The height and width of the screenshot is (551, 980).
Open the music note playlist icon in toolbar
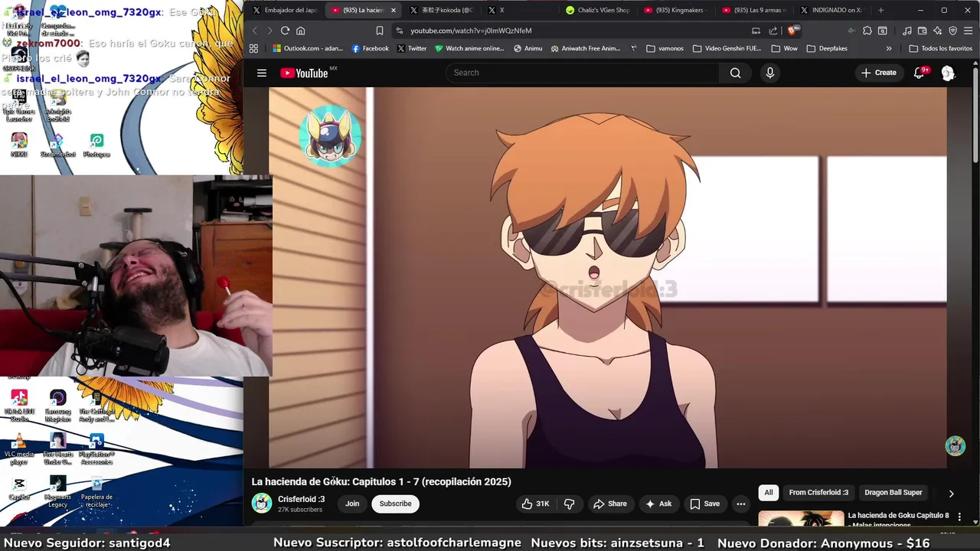(907, 31)
